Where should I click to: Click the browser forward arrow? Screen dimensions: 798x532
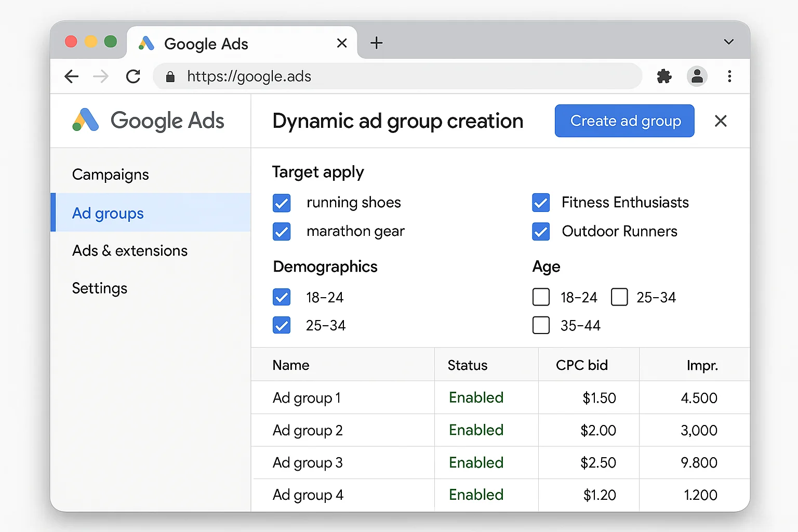pyautogui.click(x=101, y=76)
